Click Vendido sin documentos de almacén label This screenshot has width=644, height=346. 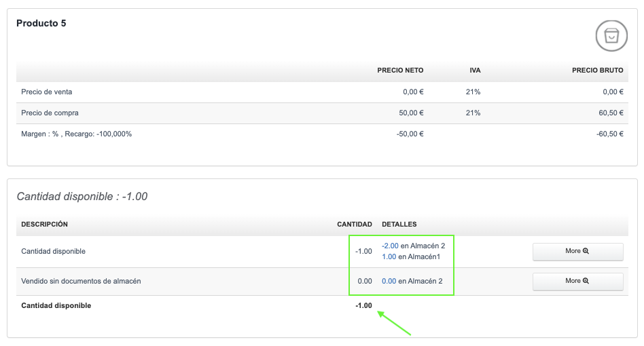81,281
